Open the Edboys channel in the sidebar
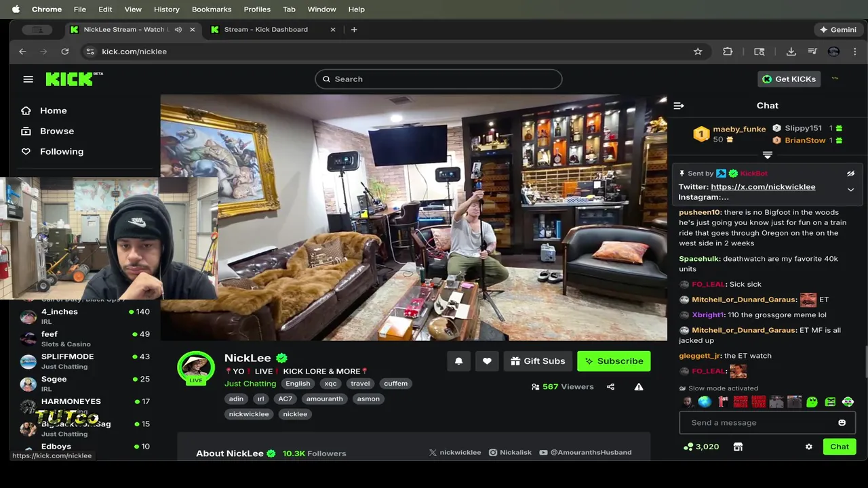 coord(85,447)
